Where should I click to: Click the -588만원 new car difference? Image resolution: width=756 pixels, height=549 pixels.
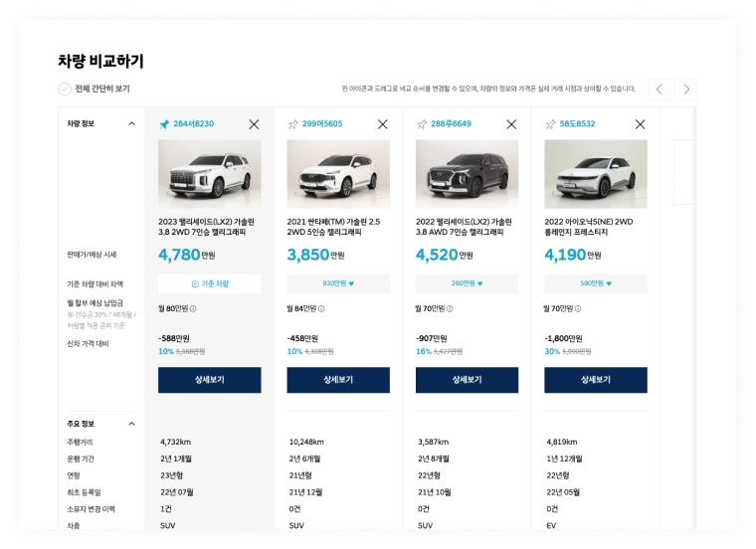(x=174, y=338)
